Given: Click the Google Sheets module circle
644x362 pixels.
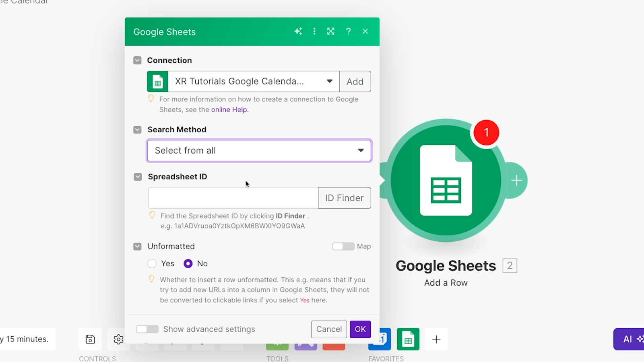Looking at the screenshot, I should [446, 180].
